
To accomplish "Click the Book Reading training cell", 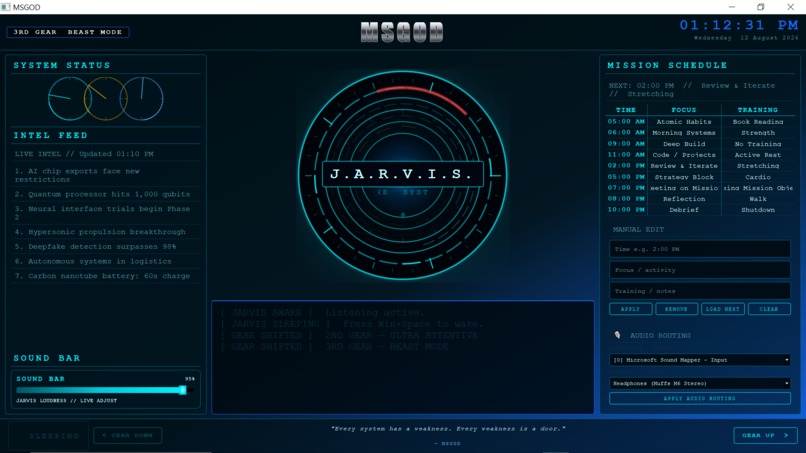I will pos(758,122).
